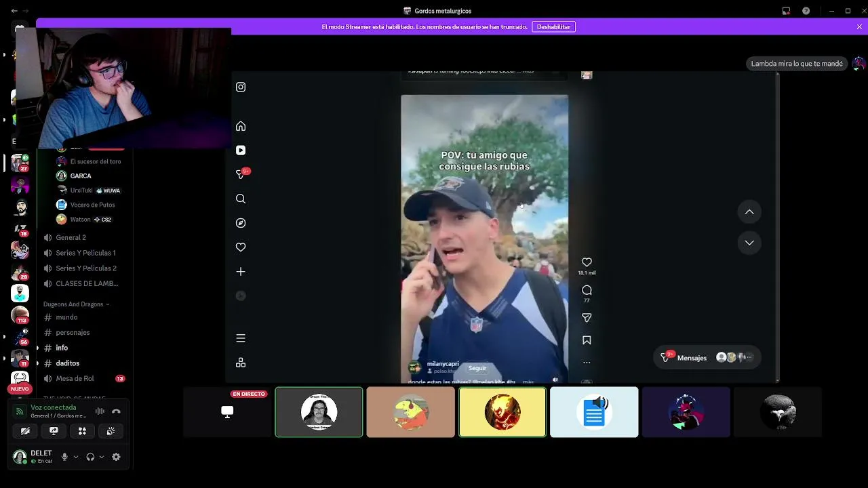
Task: Click Seguir to follow milanycapri
Action: [477, 368]
